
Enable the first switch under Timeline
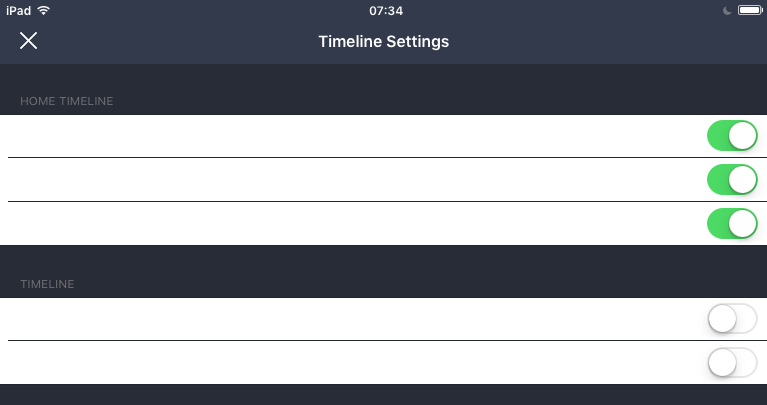coord(731,319)
